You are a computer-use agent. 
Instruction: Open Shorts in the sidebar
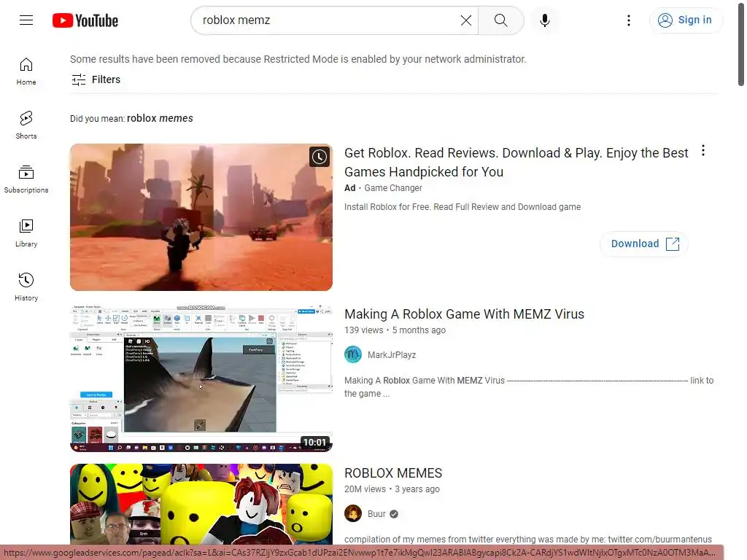(x=26, y=125)
